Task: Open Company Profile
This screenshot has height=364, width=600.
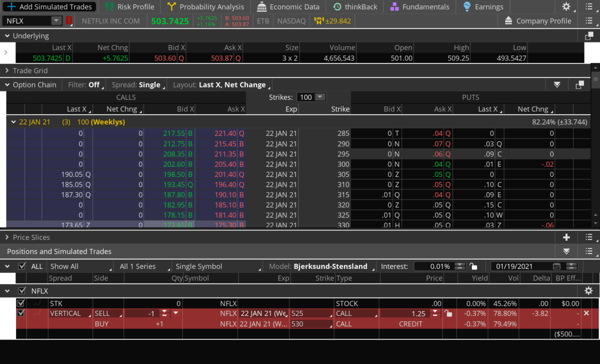Action: (537, 21)
